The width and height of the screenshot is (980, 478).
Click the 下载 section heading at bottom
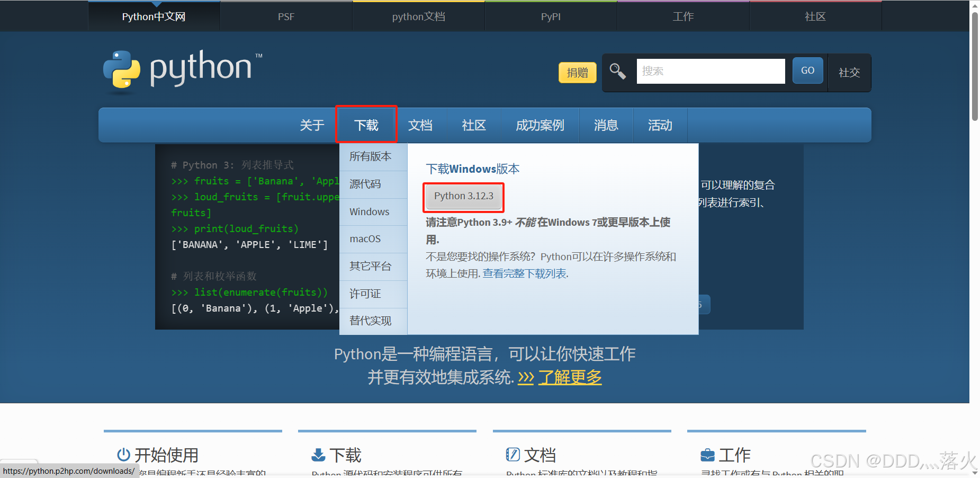345,455
